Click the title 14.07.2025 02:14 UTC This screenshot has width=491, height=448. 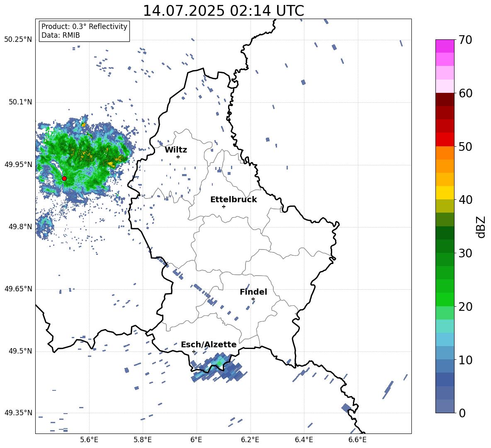pyautogui.click(x=224, y=11)
